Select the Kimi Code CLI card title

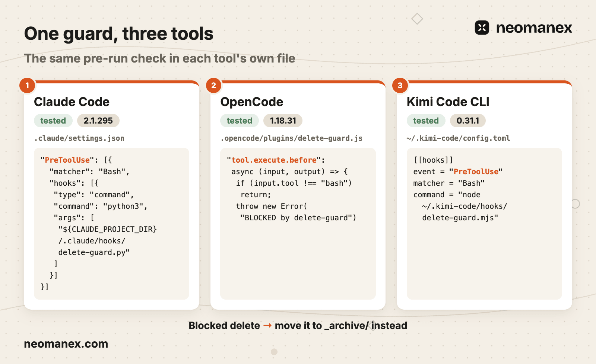pyautogui.click(x=448, y=102)
